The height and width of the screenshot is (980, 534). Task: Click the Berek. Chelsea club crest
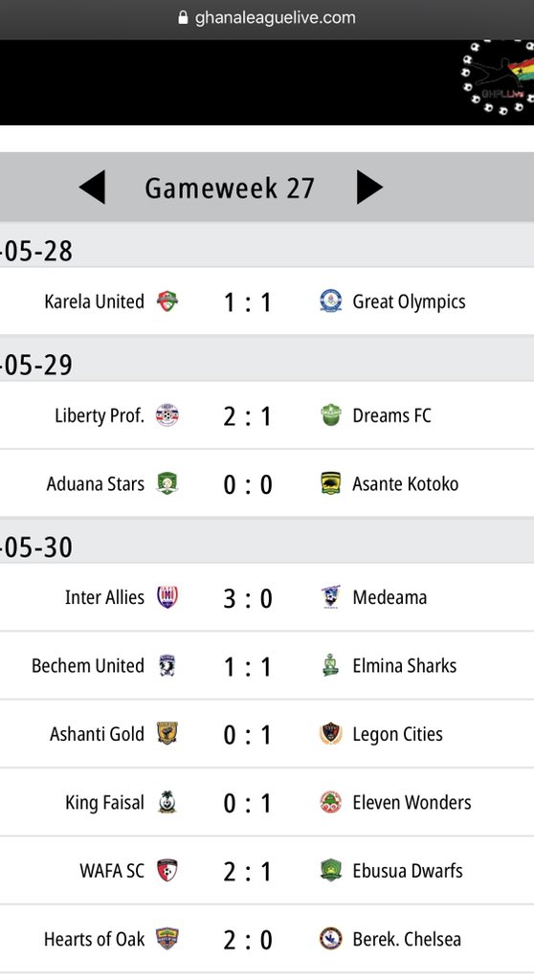click(331, 939)
